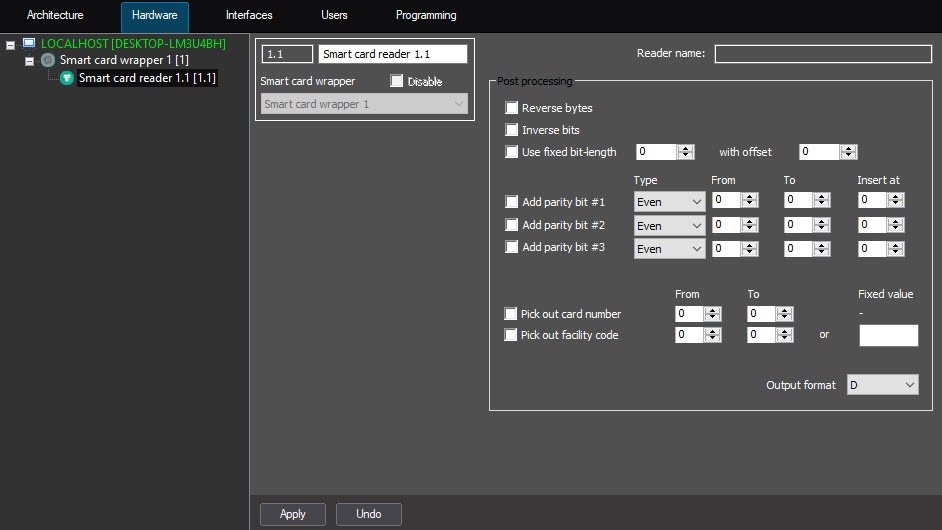Select Smart card reader 1.1 tree item
Image resolution: width=942 pixels, height=530 pixels.
(x=147, y=78)
